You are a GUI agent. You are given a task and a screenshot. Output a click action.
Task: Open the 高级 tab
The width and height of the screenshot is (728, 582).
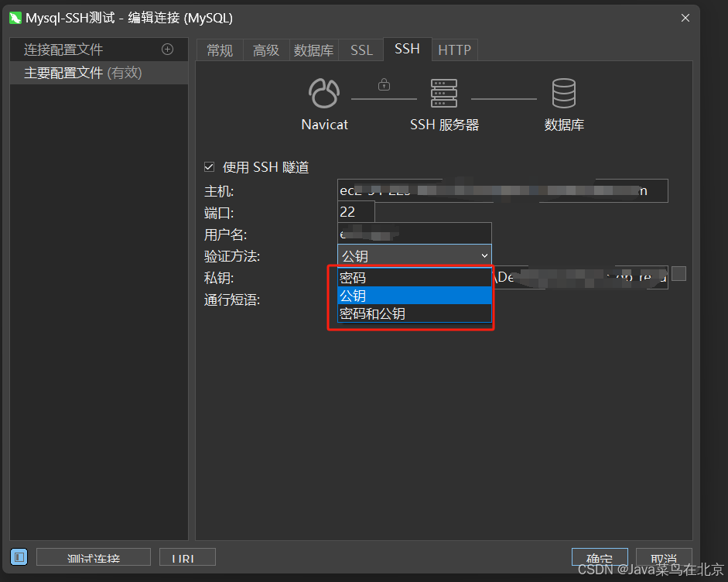click(x=266, y=50)
